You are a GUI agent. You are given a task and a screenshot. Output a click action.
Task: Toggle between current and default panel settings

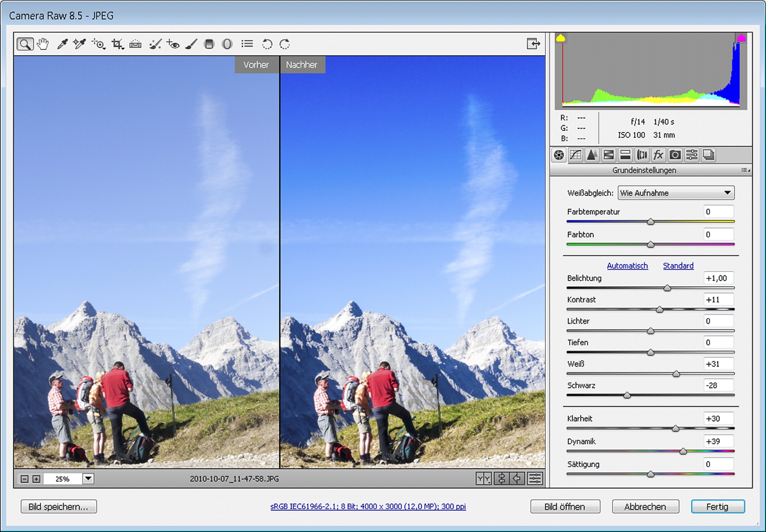coord(535,478)
